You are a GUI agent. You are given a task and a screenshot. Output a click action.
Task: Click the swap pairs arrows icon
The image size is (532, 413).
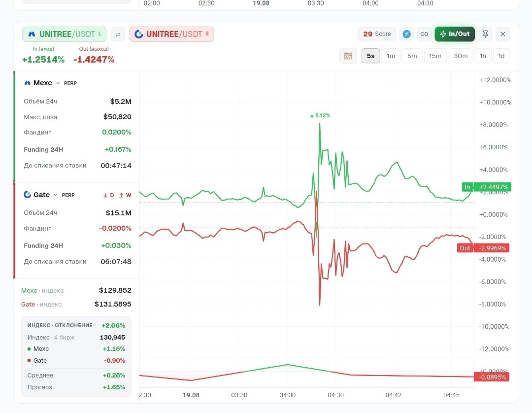[x=118, y=34]
